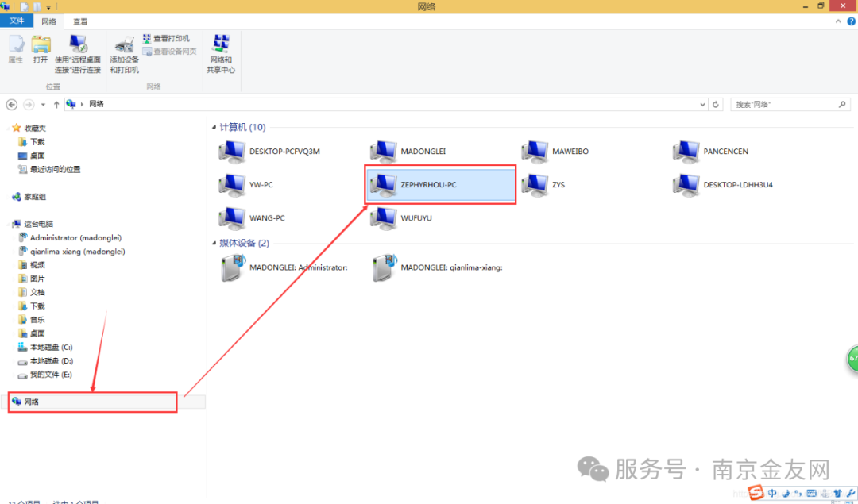The width and height of the screenshot is (858, 504).
Task: Open 我的文件 (E:) in sidebar
Action: pos(44,375)
